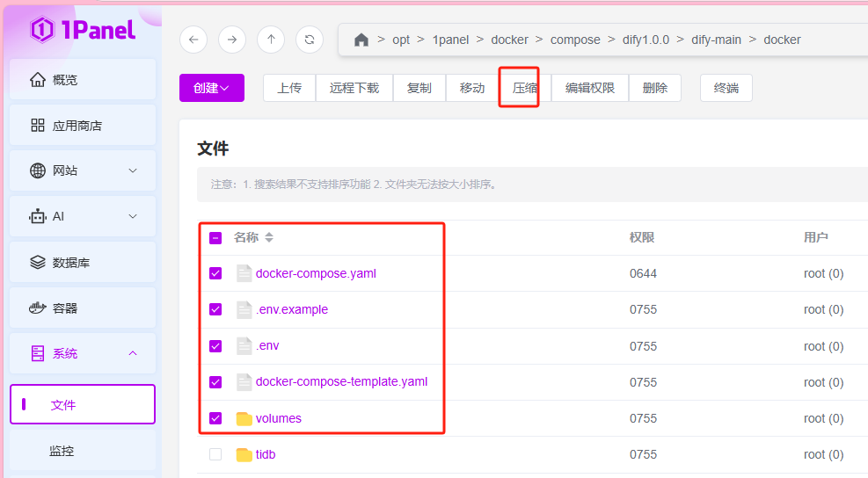Click the 删除 button
This screenshot has width=868, height=478.
[655, 88]
